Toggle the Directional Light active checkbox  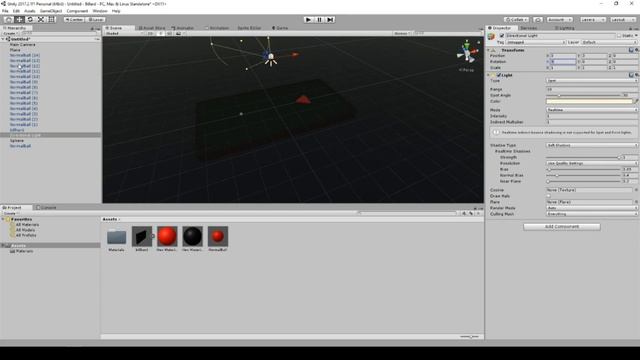tap(502, 36)
